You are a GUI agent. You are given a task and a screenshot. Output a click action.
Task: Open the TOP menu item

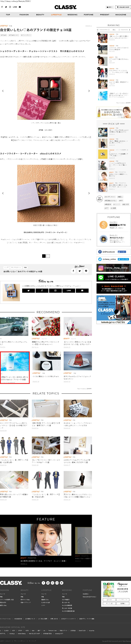tap(8, 15)
